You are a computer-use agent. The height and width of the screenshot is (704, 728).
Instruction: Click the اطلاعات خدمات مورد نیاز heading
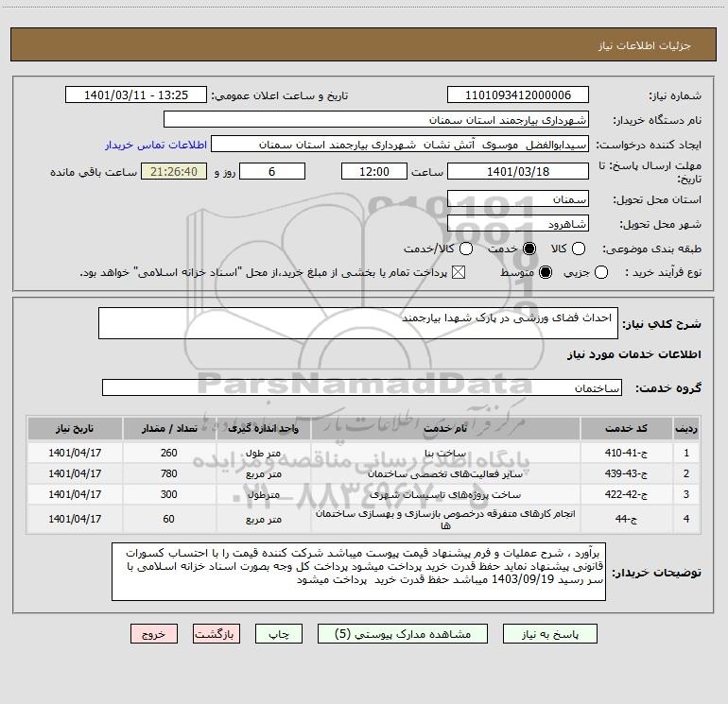[x=634, y=354]
